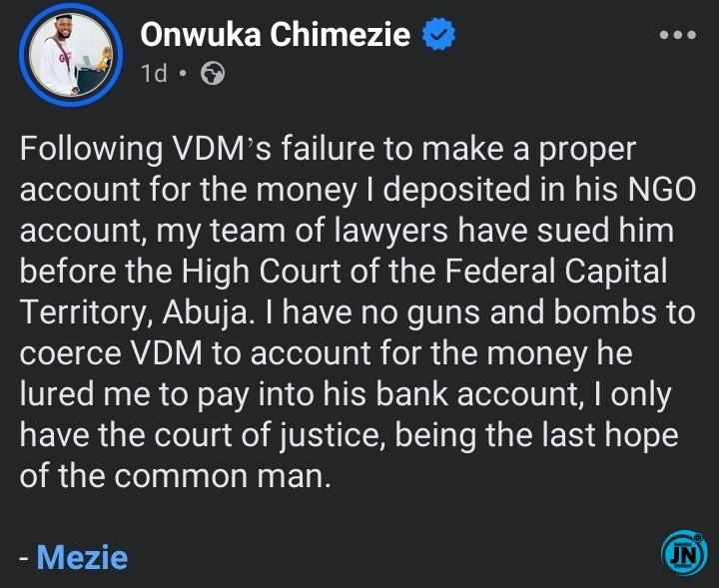Click the word "lured" in the post

click(x=62, y=395)
